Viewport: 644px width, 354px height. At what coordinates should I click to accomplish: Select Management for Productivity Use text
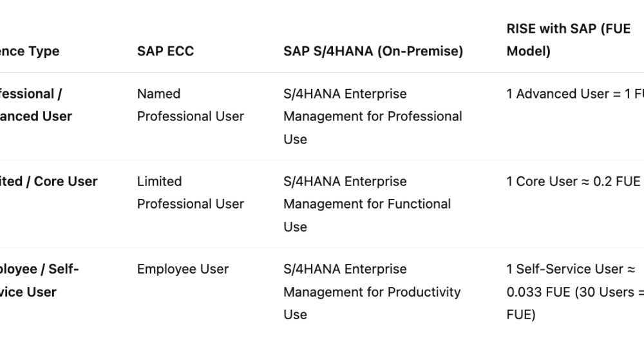pos(372,303)
